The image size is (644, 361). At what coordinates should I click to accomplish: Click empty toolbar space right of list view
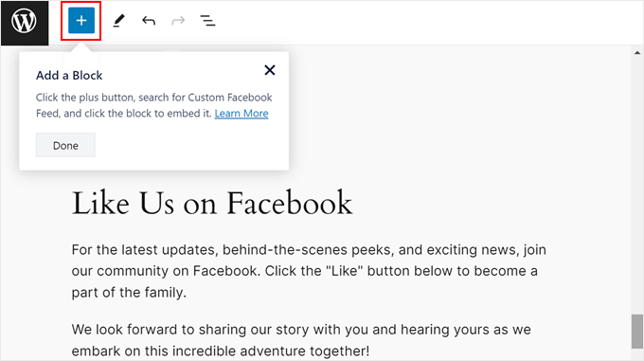coord(411,22)
